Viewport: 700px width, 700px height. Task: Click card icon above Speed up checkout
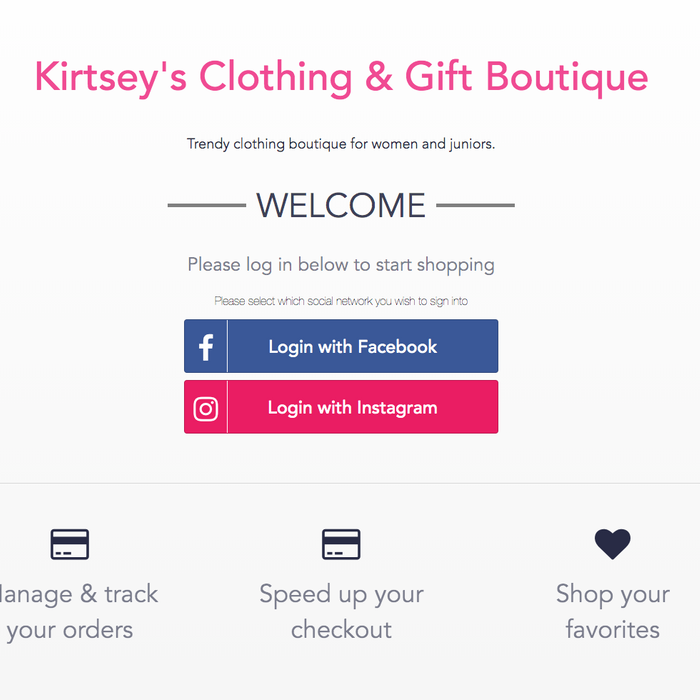(341, 544)
